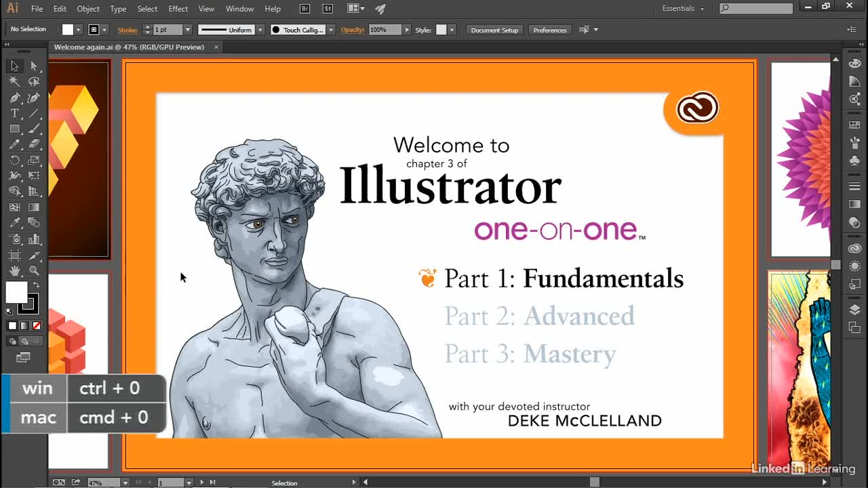Open the Stroke panel icon
The width and height of the screenshot is (868, 488).
[854, 186]
